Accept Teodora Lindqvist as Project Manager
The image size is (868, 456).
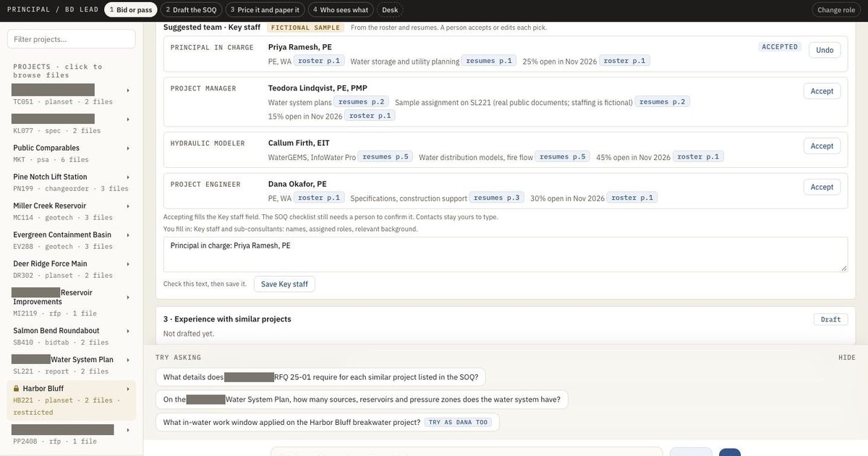tap(822, 91)
